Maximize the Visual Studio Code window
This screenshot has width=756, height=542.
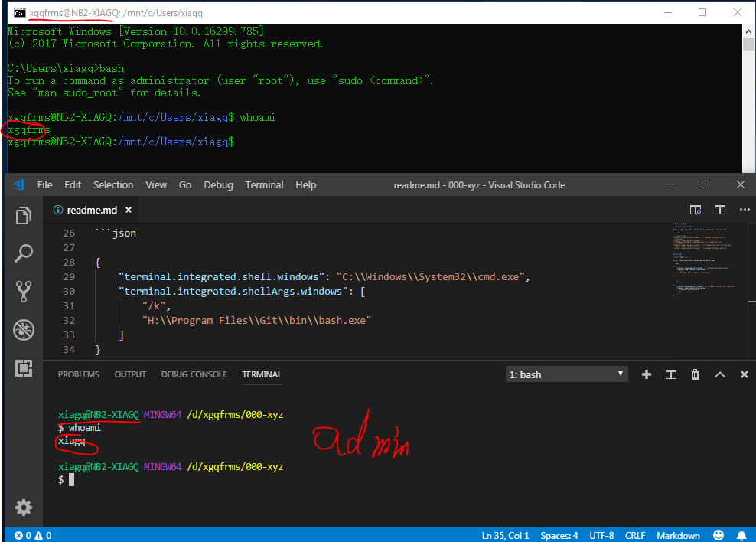tap(705, 184)
